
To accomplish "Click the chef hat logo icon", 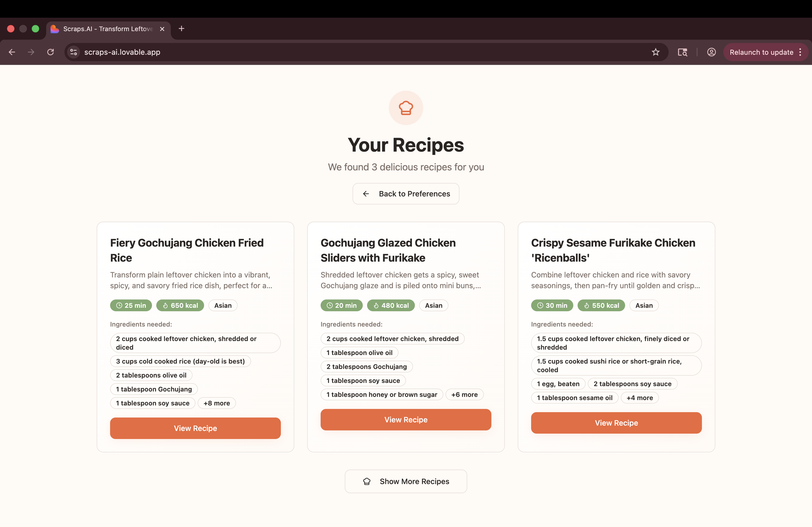I will [x=406, y=108].
